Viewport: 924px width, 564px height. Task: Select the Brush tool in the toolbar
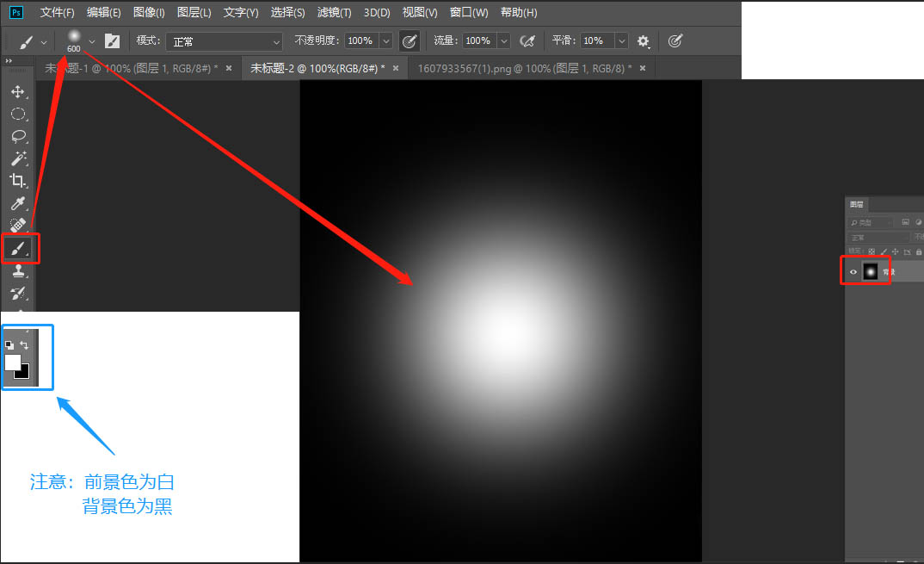18,249
